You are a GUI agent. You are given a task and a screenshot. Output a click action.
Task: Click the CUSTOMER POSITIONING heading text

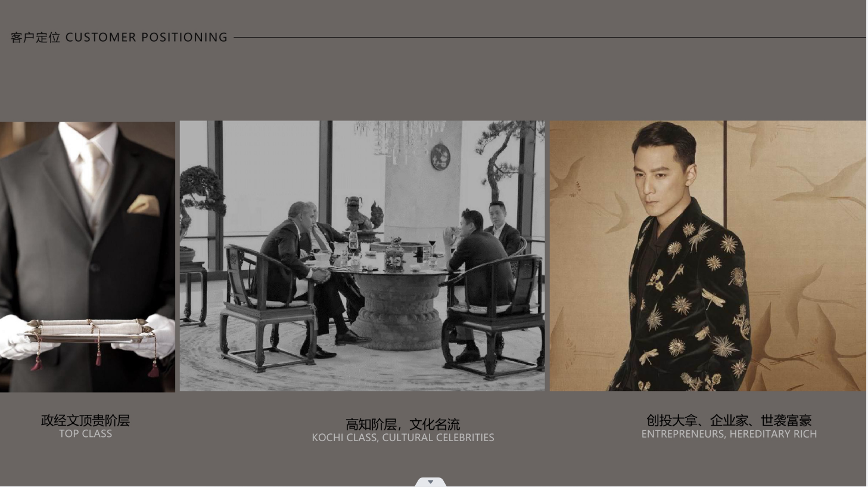[147, 38]
